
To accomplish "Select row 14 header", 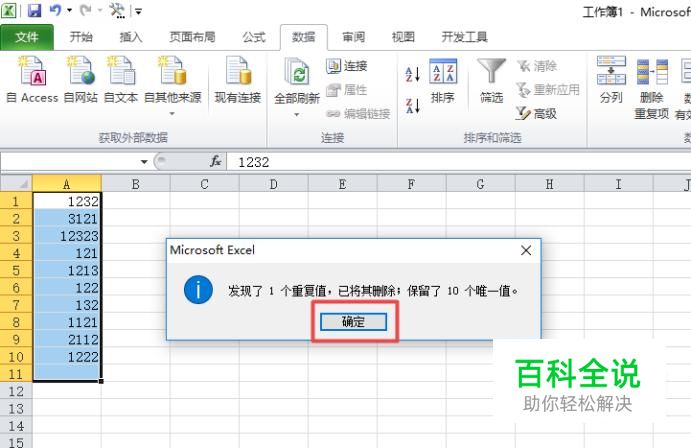I will (x=16, y=426).
